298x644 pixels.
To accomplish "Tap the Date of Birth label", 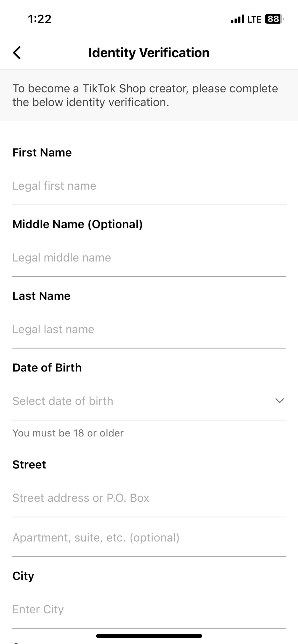I will pyautogui.click(x=47, y=368).
